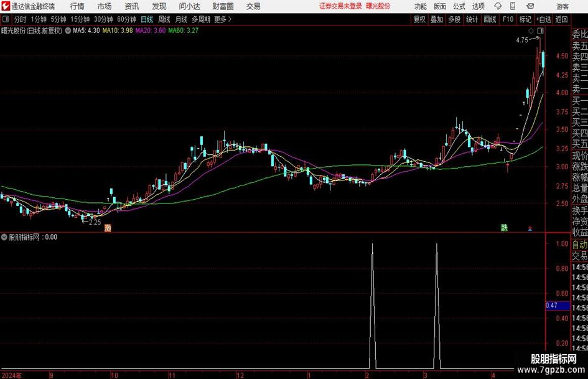Add stock via +自选 button
This screenshot has width=588, height=379.
(544, 19)
